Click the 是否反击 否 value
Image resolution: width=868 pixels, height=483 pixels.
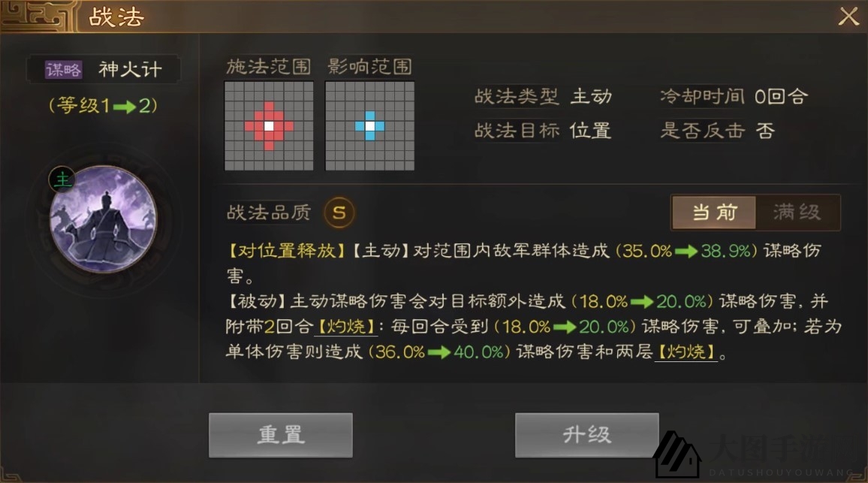coord(765,131)
